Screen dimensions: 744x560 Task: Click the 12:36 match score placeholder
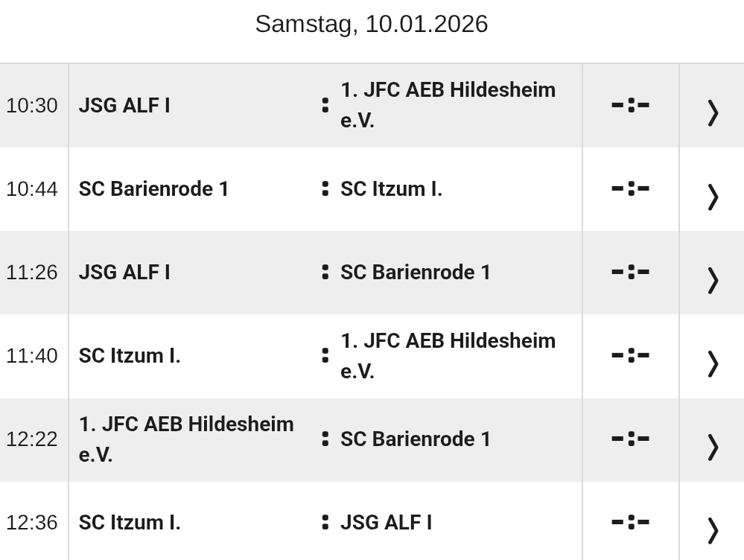pos(630,523)
